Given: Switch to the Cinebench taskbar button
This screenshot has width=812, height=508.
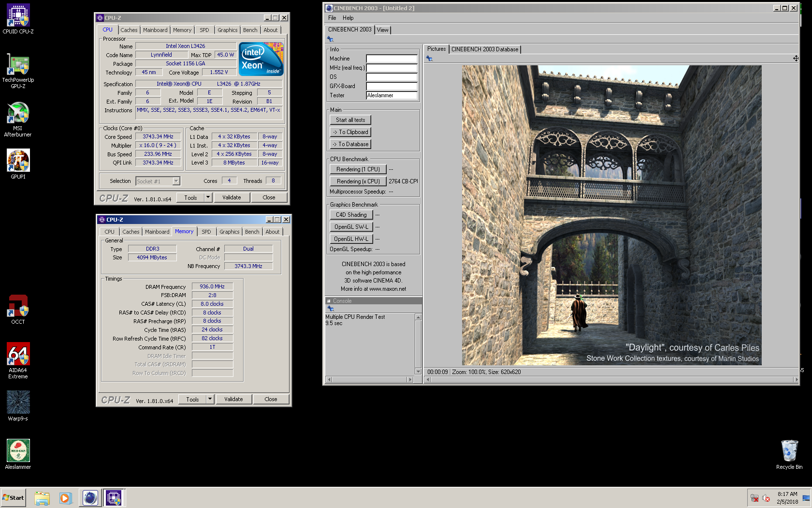Looking at the screenshot, I should click(90, 498).
